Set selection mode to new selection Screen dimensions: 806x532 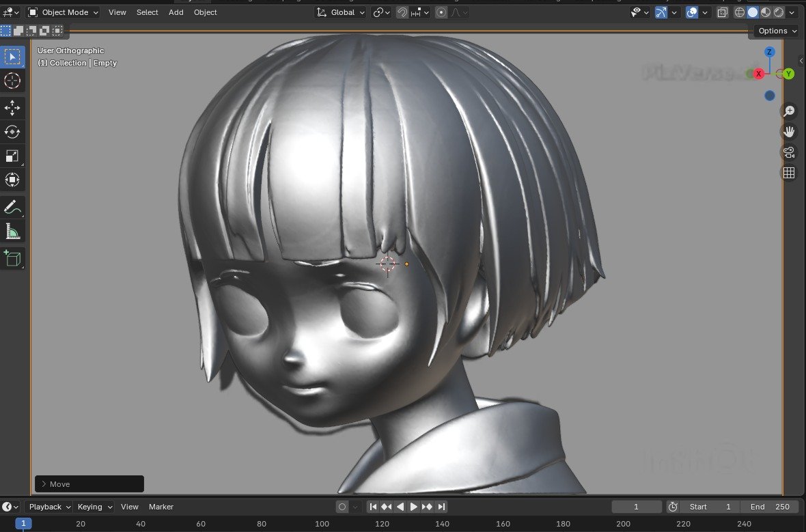5,31
